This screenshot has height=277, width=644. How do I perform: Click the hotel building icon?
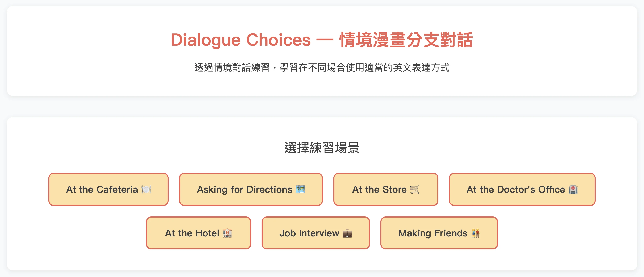227,233
